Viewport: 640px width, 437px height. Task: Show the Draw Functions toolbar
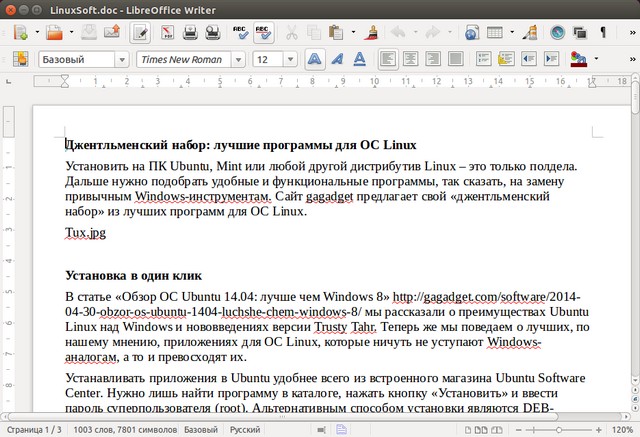tap(530, 32)
